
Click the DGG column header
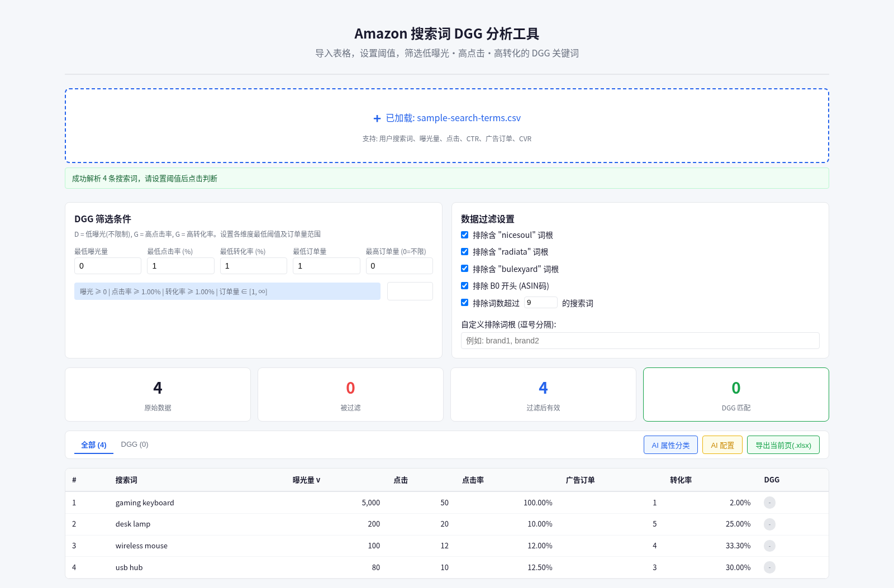(x=772, y=480)
